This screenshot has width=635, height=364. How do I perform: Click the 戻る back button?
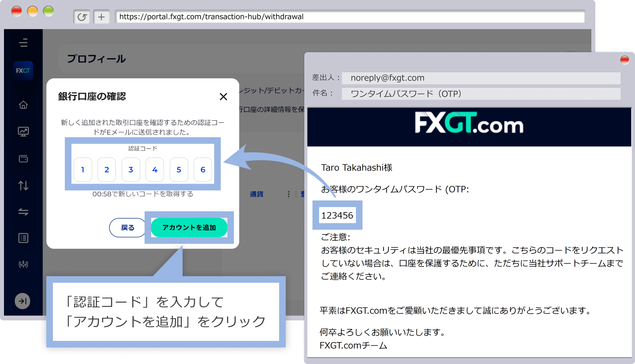(x=127, y=228)
